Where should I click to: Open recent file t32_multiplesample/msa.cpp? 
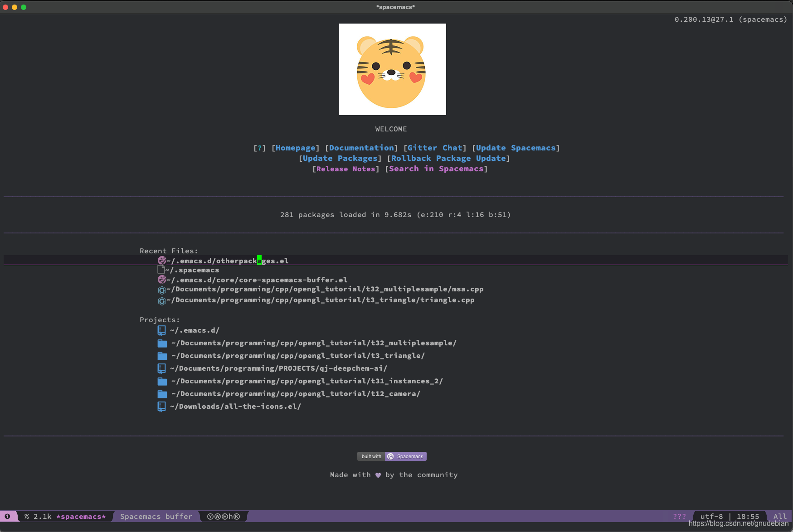[325, 289]
